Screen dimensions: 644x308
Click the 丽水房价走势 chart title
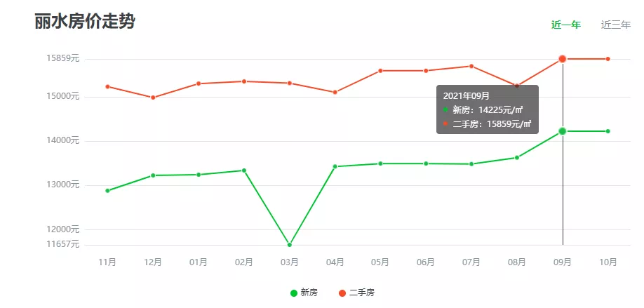[85, 21]
